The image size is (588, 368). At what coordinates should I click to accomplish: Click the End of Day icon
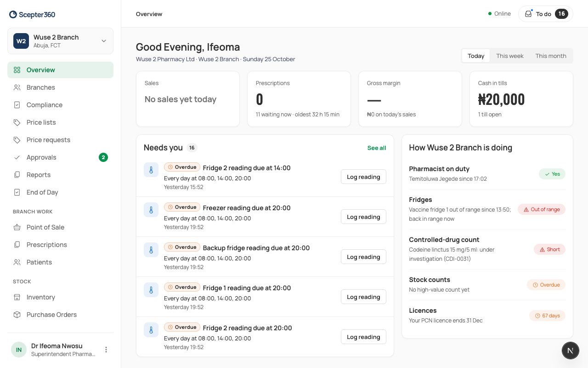click(x=17, y=192)
